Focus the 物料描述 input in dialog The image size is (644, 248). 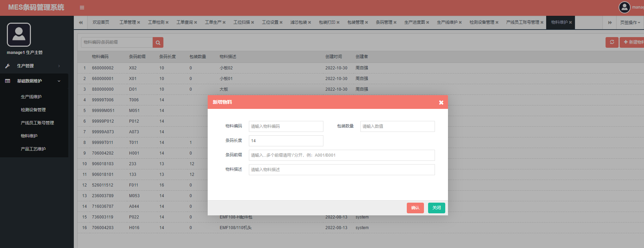[342, 170]
